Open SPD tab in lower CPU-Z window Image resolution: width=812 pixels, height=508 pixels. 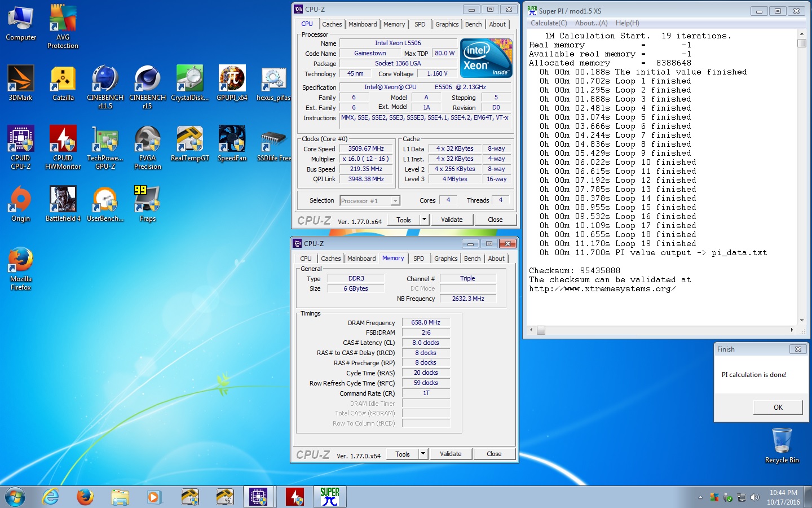pyautogui.click(x=419, y=259)
